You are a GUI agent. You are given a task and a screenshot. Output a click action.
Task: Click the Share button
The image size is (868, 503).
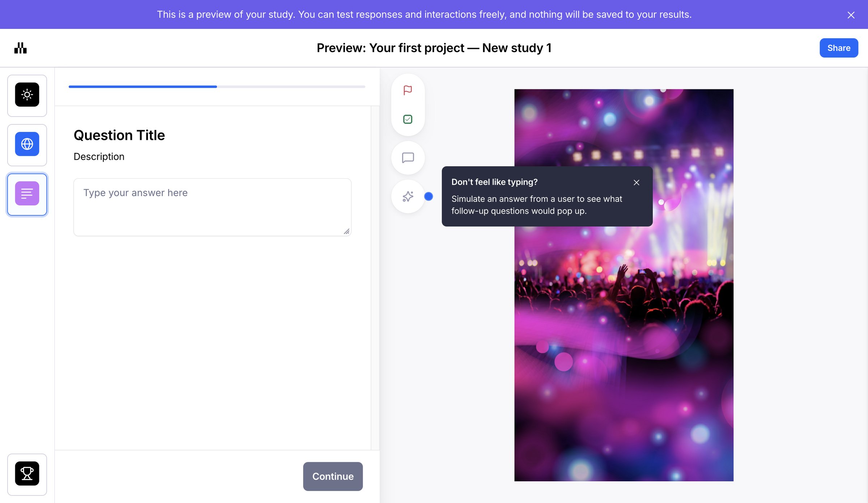(839, 48)
